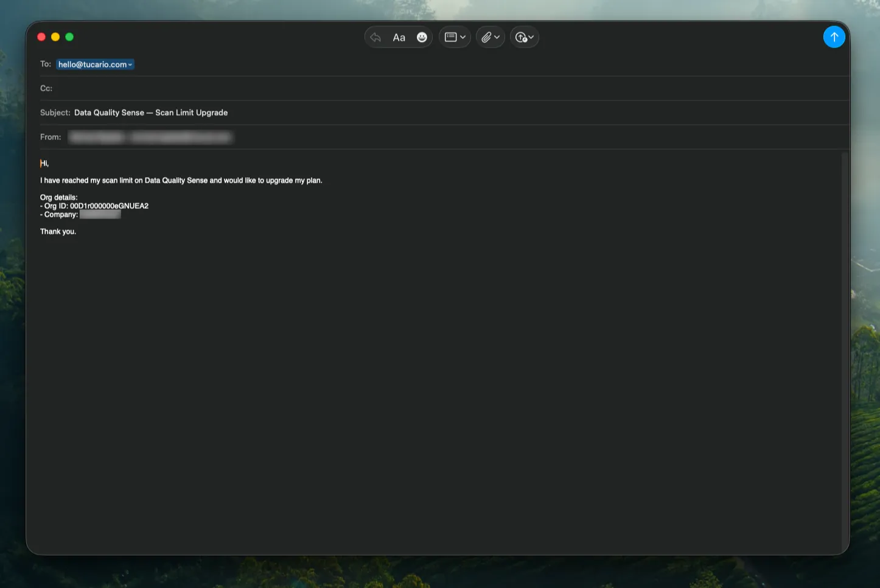Expand the chevron next to the paperclip
The width and height of the screenshot is (880, 588).
tap(496, 37)
